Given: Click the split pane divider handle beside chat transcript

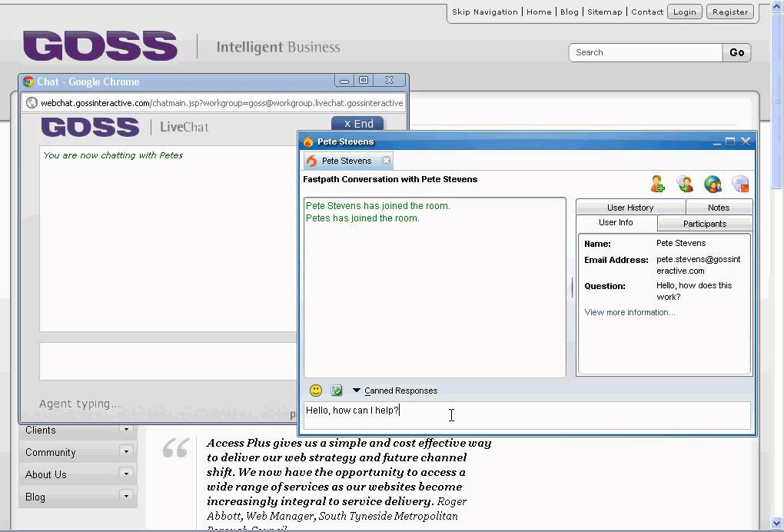Looking at the screenshot, I should point(572,288).
